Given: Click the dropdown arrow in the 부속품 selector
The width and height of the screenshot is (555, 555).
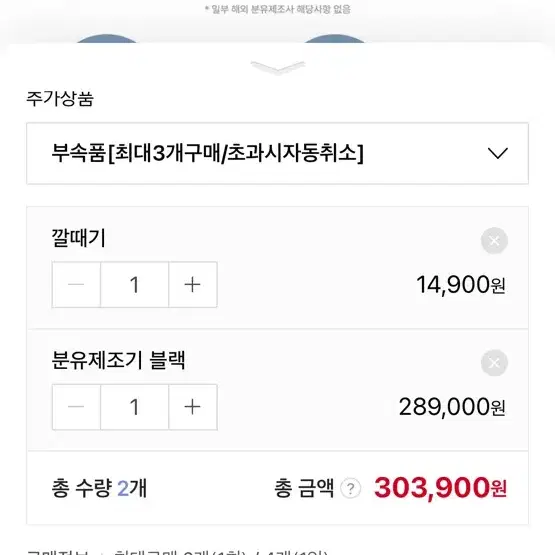Looking at the screenshot, I should [498, 153].
